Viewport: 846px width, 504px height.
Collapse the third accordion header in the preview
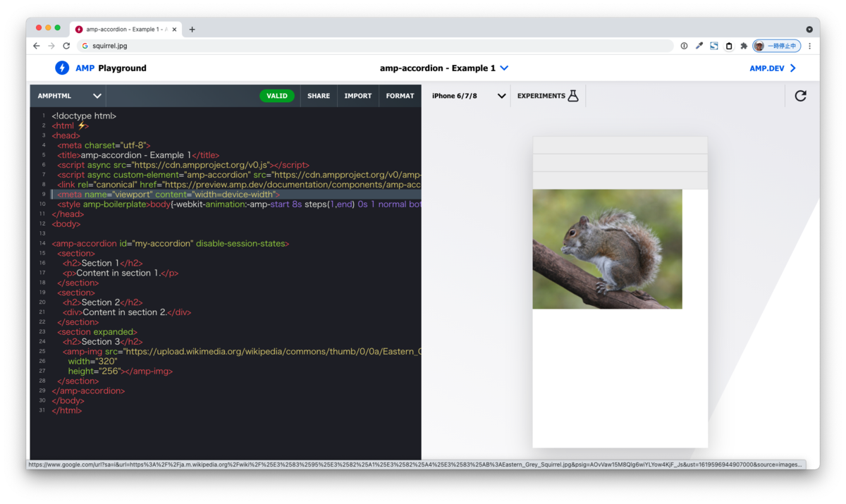point(620,180)
